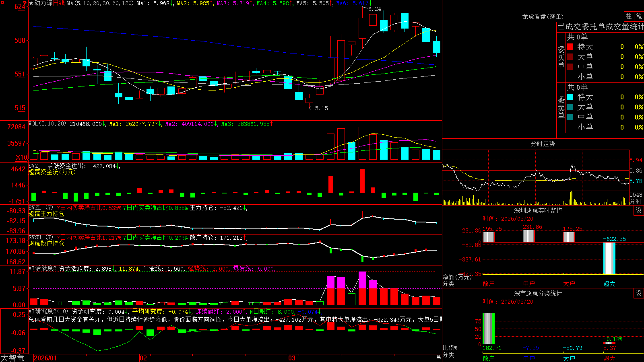The height and width of the screenshot is (362, 644).
Task: Click the 分时走势 panel title
Action: (543, 144)
